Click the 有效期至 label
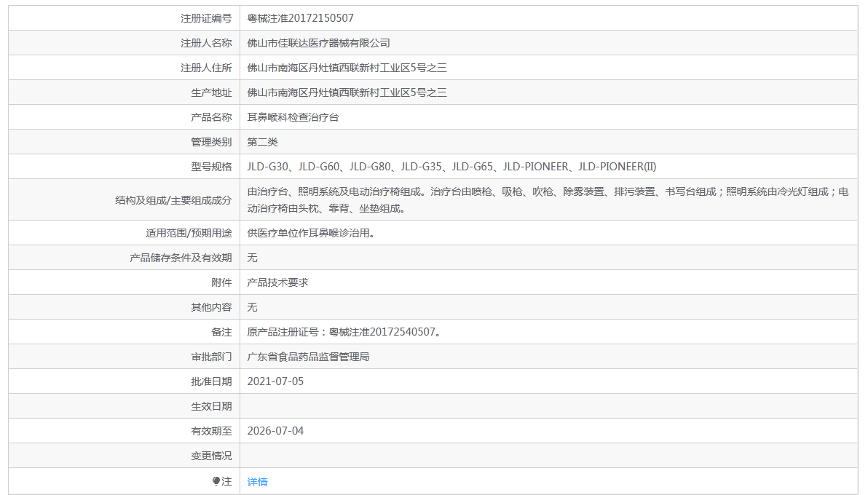Screen dimensions: 868x495 (x=211, y=431)
